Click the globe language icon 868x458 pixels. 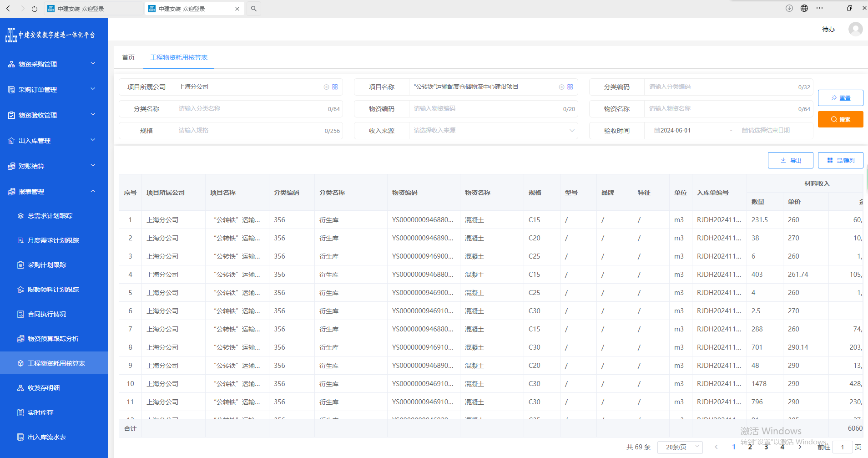[804, 8]
